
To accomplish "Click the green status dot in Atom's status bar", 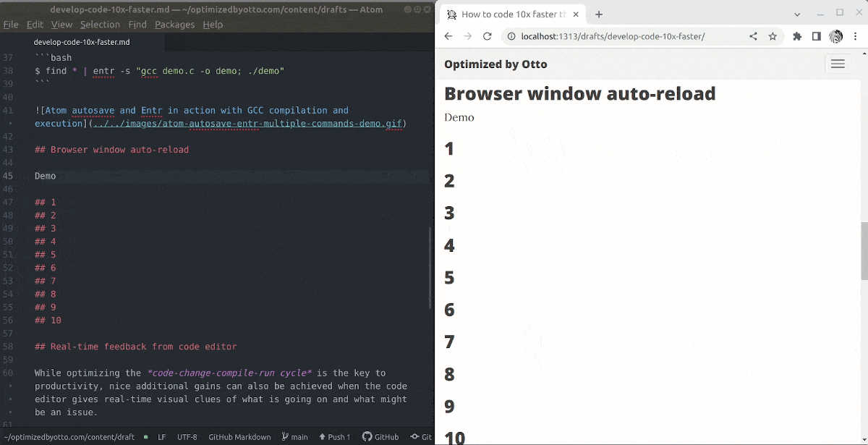I will pyautogui.click(x=146, y=437).
